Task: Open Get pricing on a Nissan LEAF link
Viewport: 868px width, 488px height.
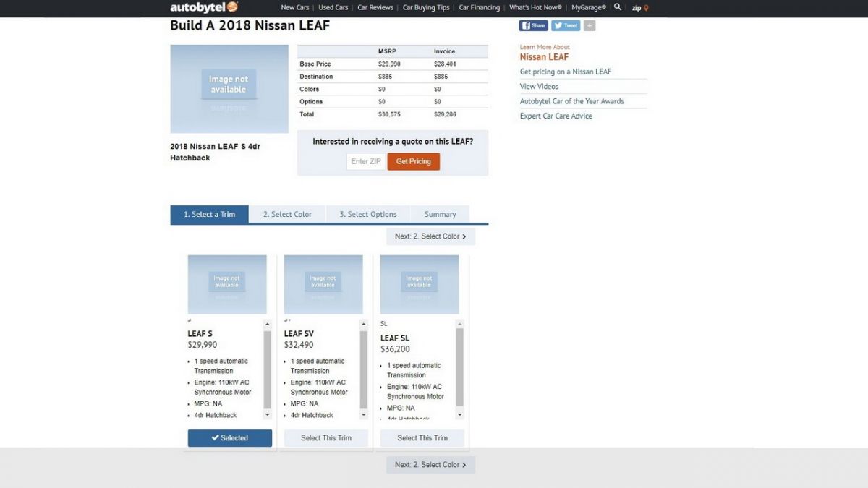Action: point(566,72)
